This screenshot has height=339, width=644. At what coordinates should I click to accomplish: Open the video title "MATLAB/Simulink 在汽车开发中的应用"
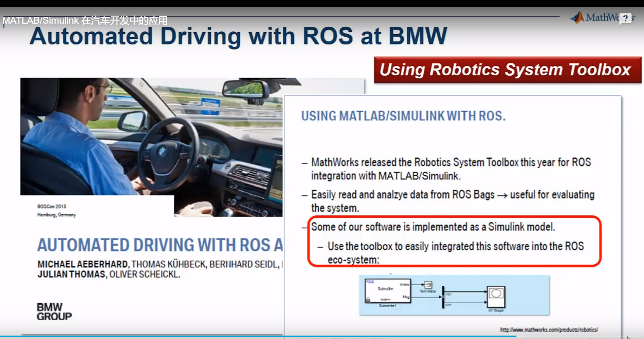tap(85, 21)
